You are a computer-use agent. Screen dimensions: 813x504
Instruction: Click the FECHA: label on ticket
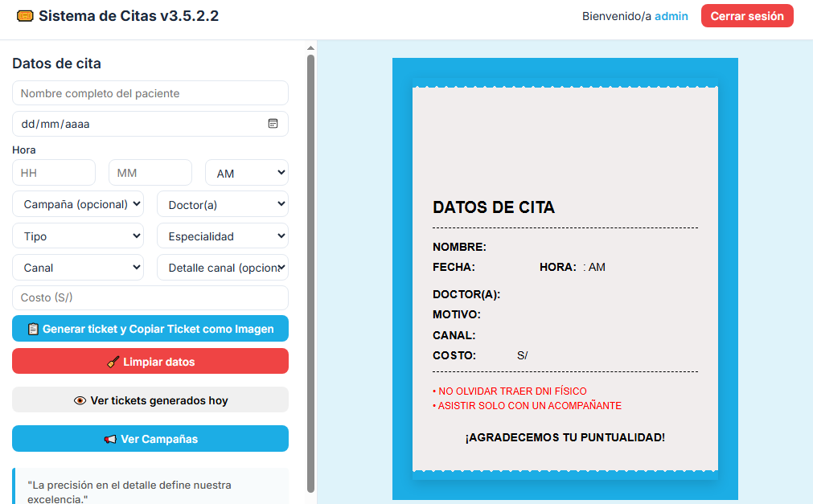(x=454, y=267)
